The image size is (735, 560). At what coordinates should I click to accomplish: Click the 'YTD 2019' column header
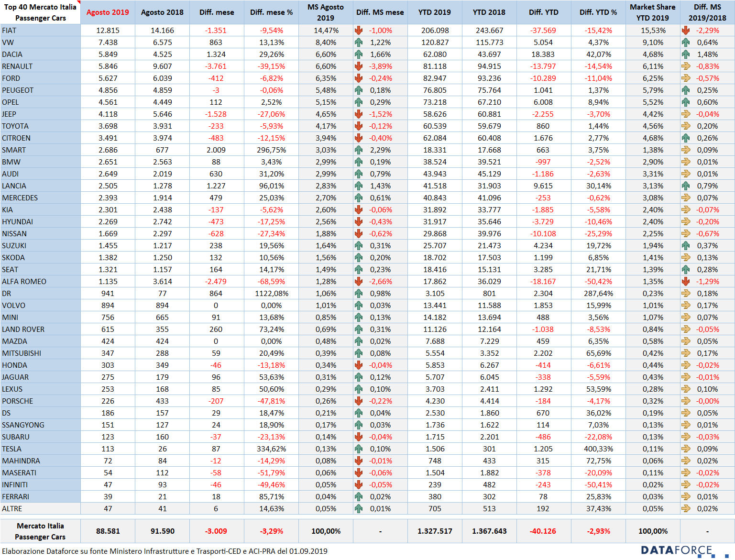(435, 12)
